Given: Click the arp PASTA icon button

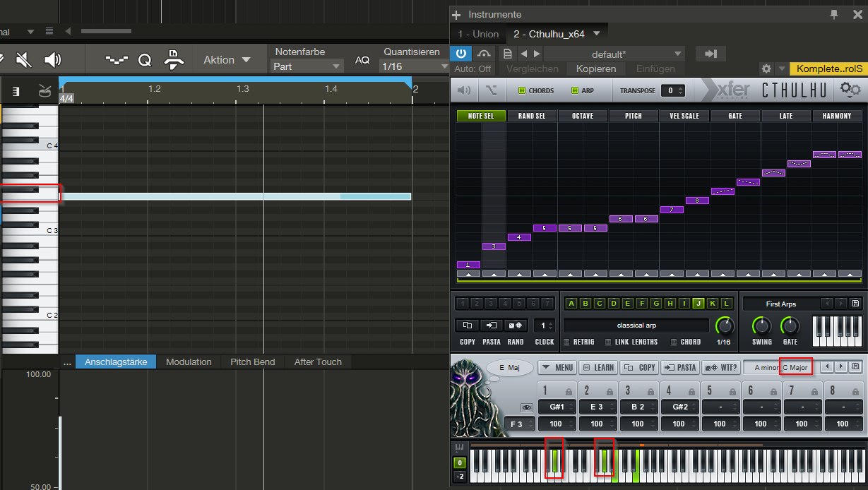Looking at the screenshot, I should pos(492,325).
